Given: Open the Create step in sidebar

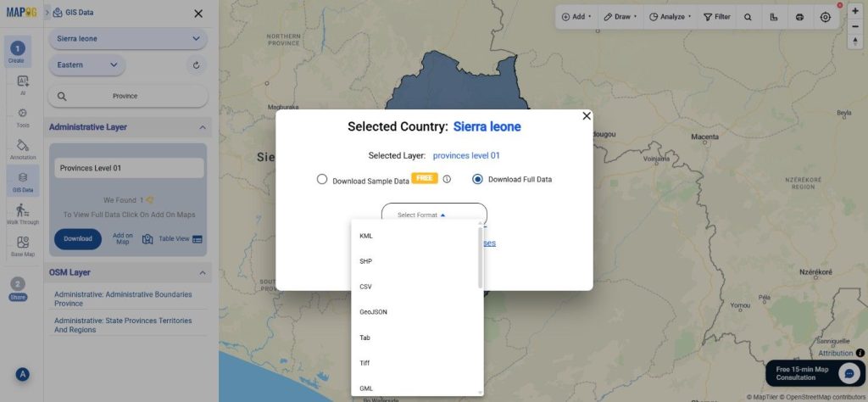Looking at the screenshot, I should (17, 52).
